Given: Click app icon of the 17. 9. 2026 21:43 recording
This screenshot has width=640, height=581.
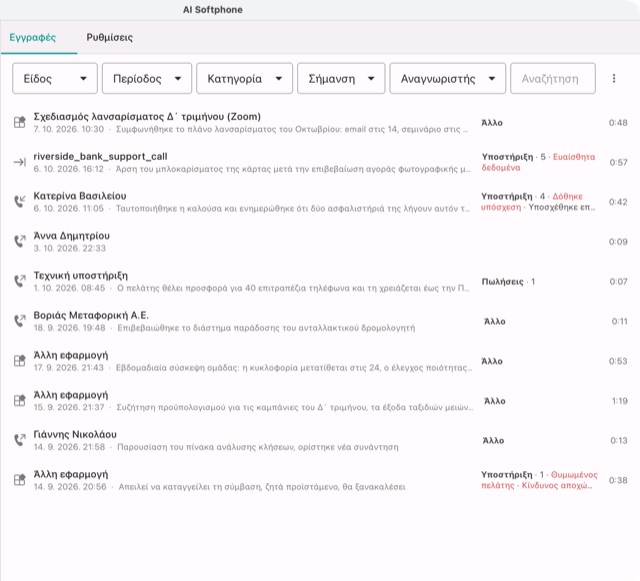Looking at the screenshot, I should coord(20,361).
